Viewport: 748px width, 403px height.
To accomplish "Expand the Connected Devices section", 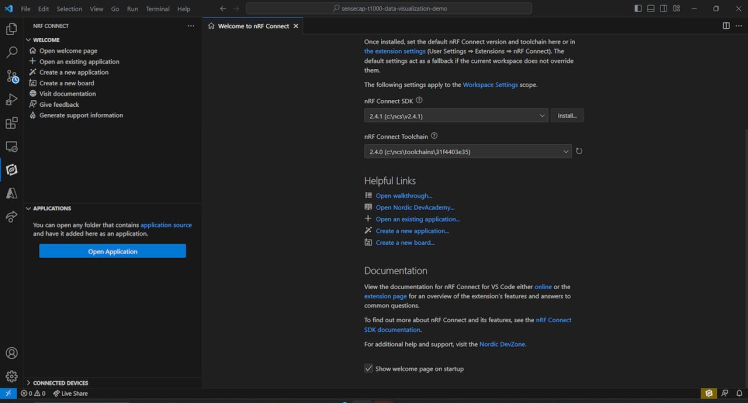I will [x=60, y=383].
